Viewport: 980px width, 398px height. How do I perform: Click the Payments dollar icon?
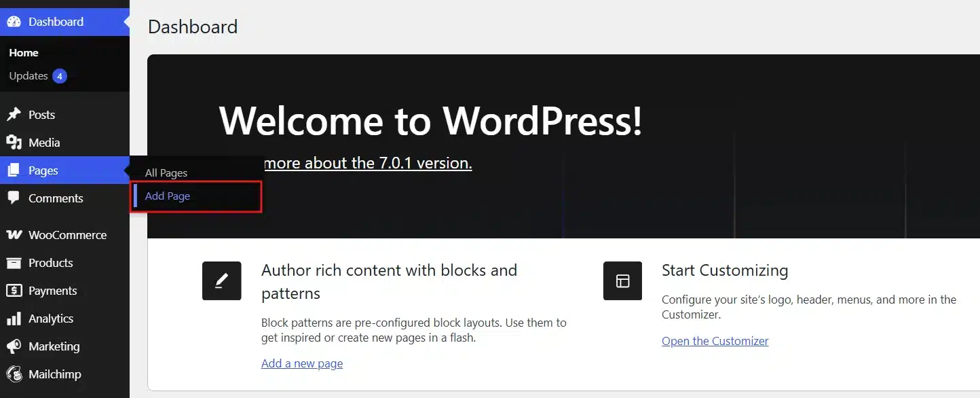[14, 291]
